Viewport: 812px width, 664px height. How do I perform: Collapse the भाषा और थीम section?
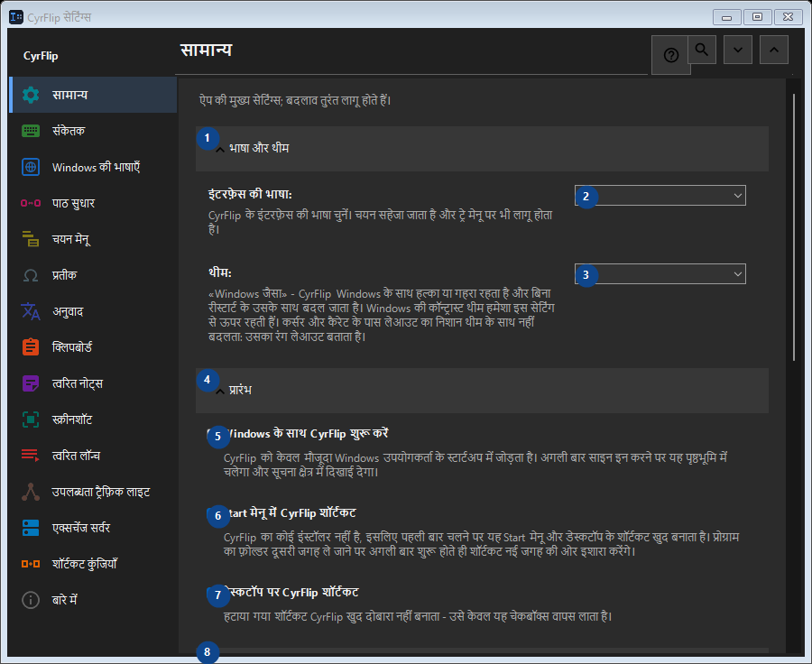point(482,149)
